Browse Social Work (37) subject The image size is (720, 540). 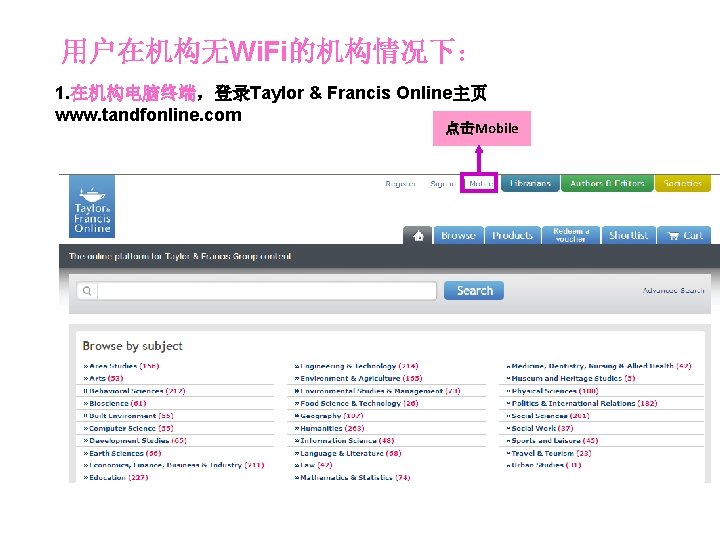pyautogui.click(x=540, y=428)
